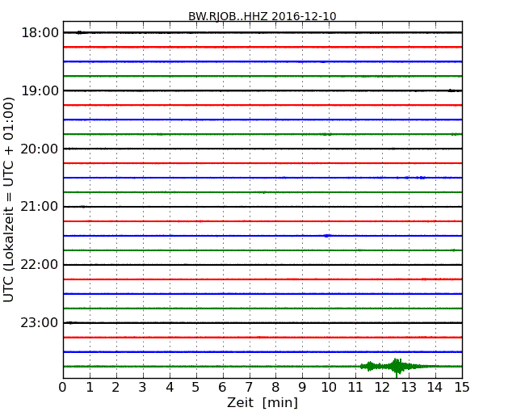Click x-axis tick label 15

pyautogui.click(x=462, y=388)
